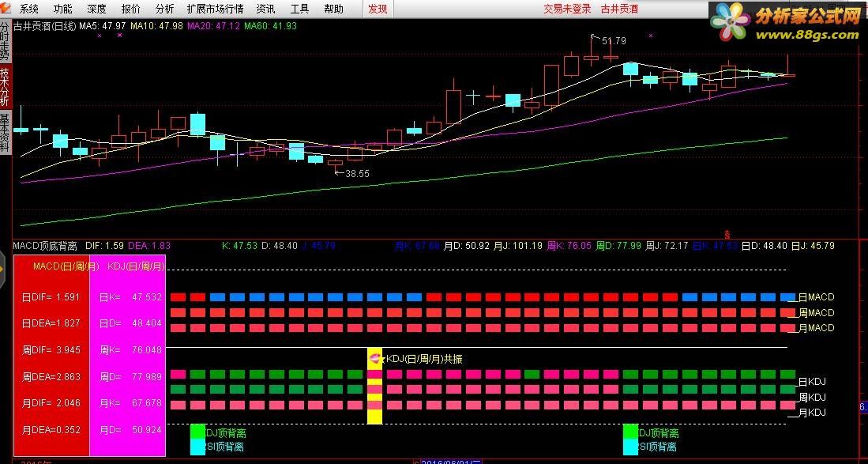Image resolution: width=868 pixels, height=464 pixels.
Task: Click the 周K= 76.048 table value
Action: pos(130,350)
